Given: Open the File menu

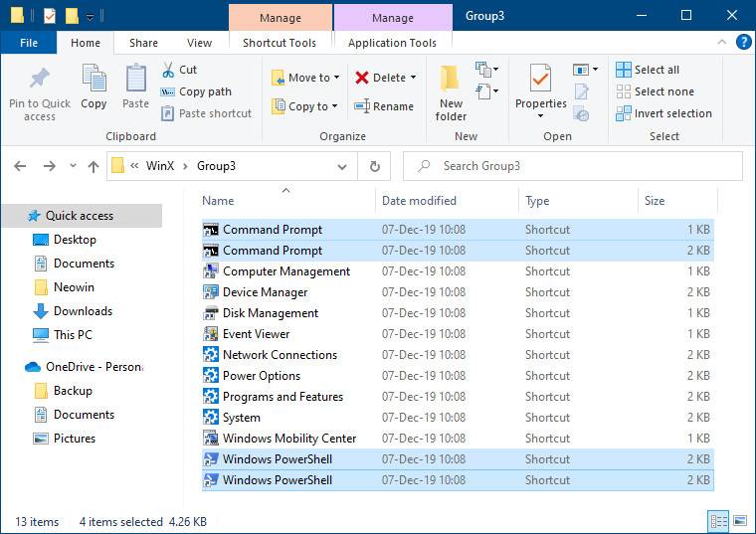Looking at the screenshot, I should pyautogui.click(x=29, y=43).
